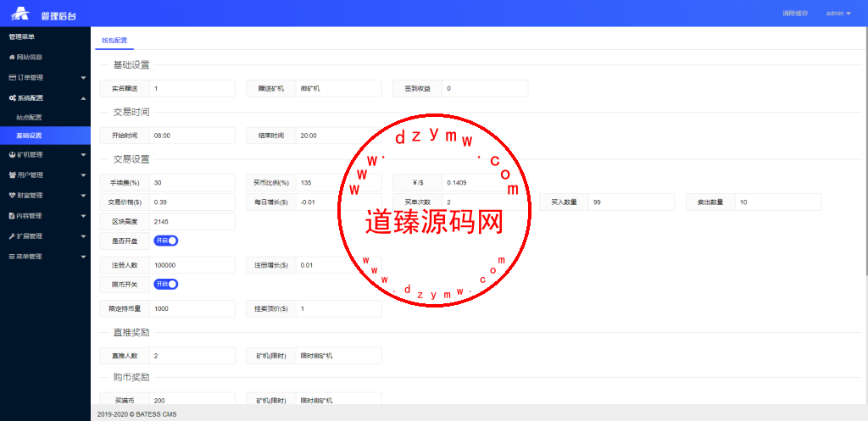Click the document icon beside 内容管理

[x=12, y=216]
